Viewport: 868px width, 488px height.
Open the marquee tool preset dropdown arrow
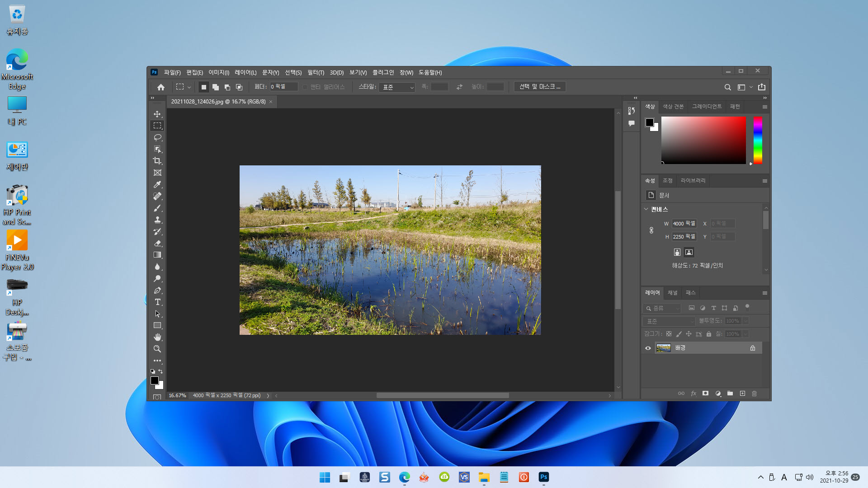click(x=189, y=87)
